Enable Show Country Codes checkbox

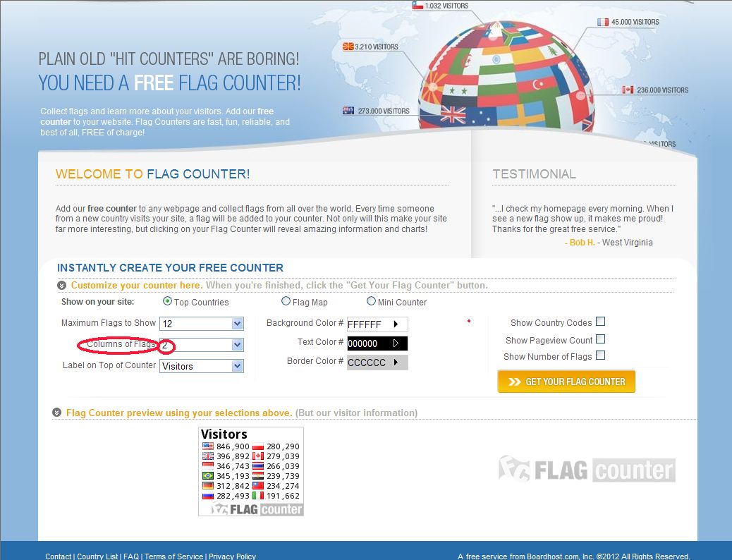click(601, 322)
